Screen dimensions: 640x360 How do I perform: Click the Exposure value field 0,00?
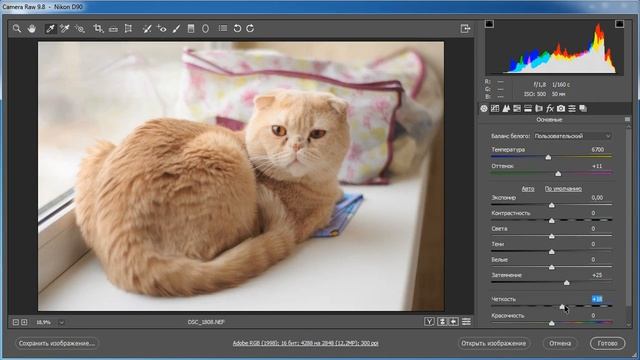[597, 198]
